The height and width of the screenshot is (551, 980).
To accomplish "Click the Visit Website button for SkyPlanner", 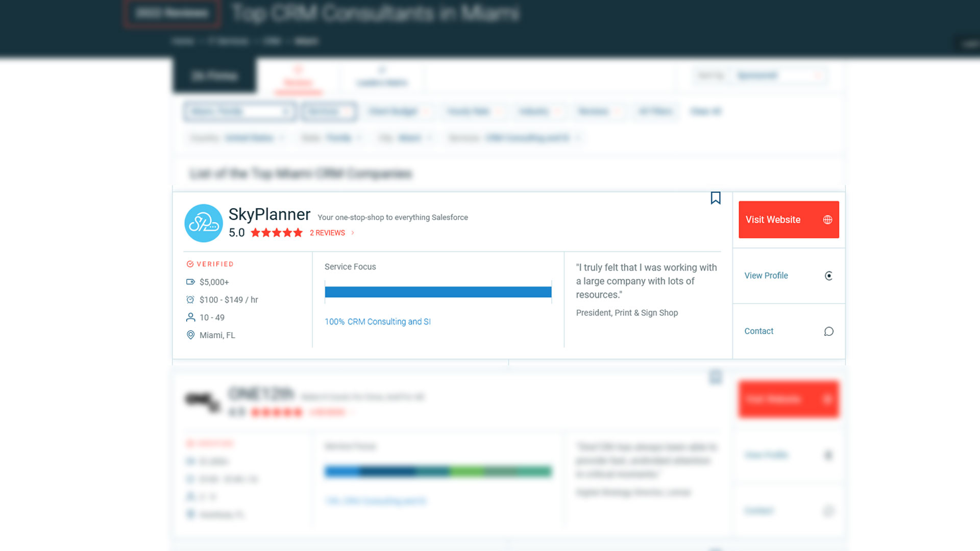I will click(x=788, y=219).
